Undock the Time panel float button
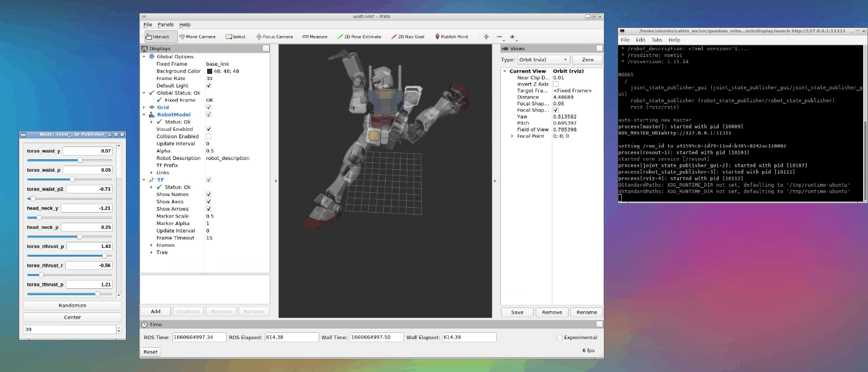 pyautogui.click(x=599, y=324)
